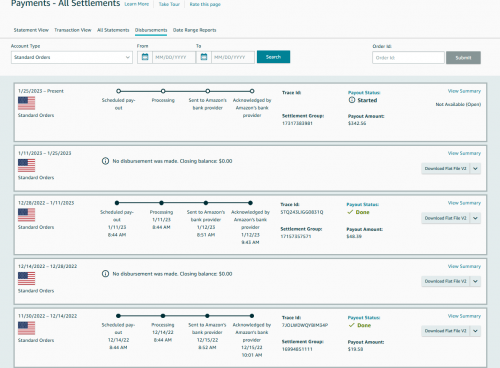Click the Take Tour link
The width and height of the screenshot is (500, 368).
pyautogui.click(x=169, y=4)
